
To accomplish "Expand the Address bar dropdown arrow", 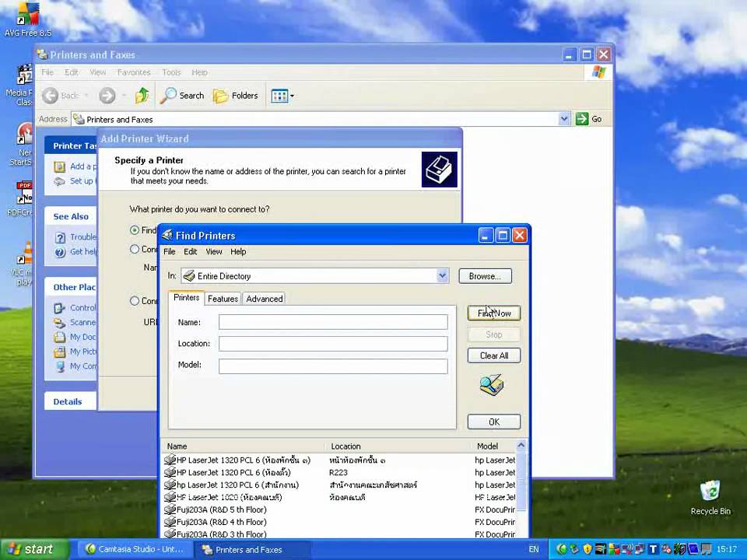I will [564, 118].
